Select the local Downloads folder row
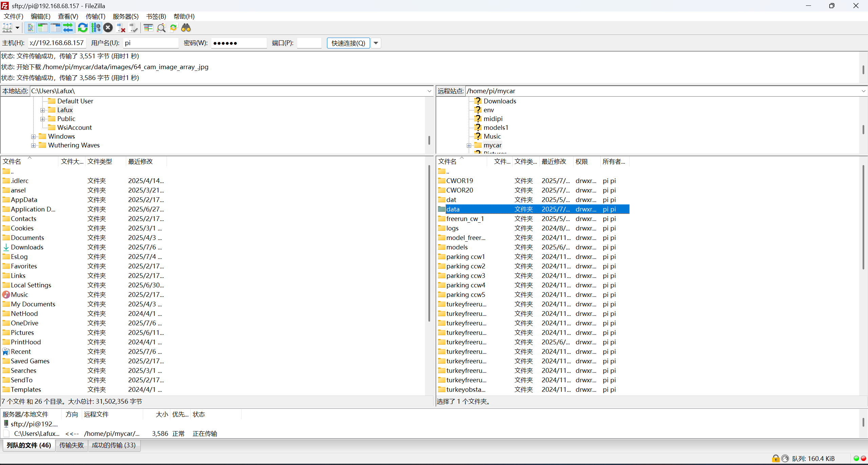The height and width of the screenshot is (465, 868). click(x=84, y=247)
